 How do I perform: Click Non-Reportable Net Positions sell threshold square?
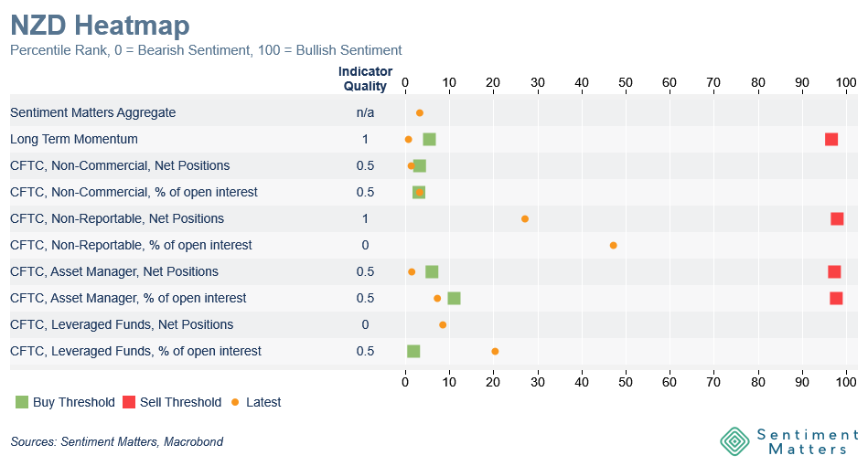[837, 218]
